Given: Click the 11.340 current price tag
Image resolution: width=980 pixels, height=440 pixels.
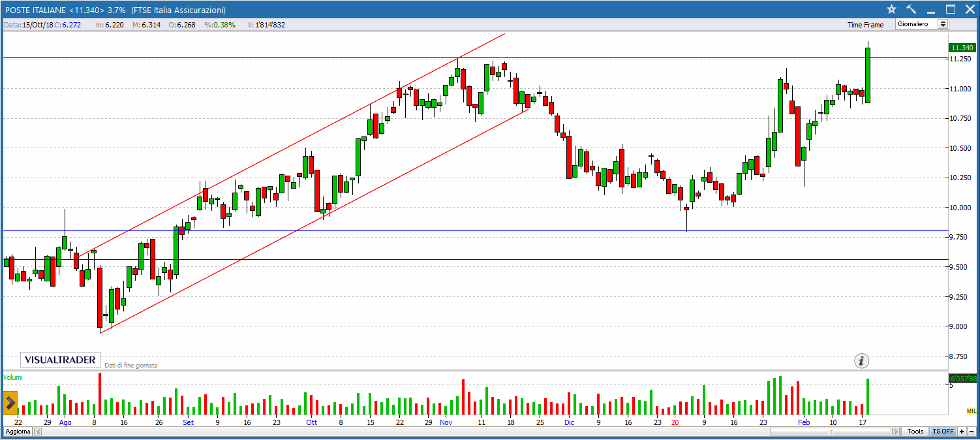Looking at the screenshot, I should coord(962,48).
